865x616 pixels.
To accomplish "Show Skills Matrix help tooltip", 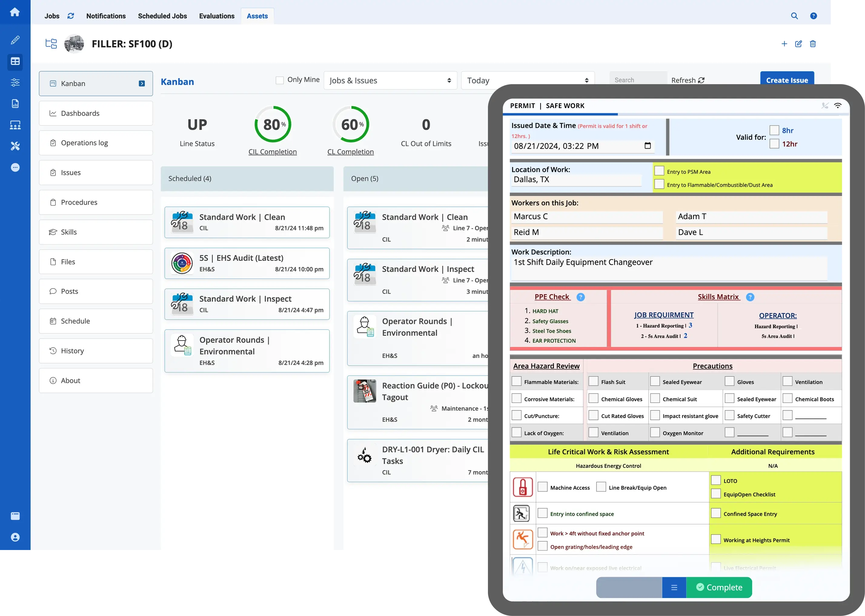I will [x=750, y=297].
